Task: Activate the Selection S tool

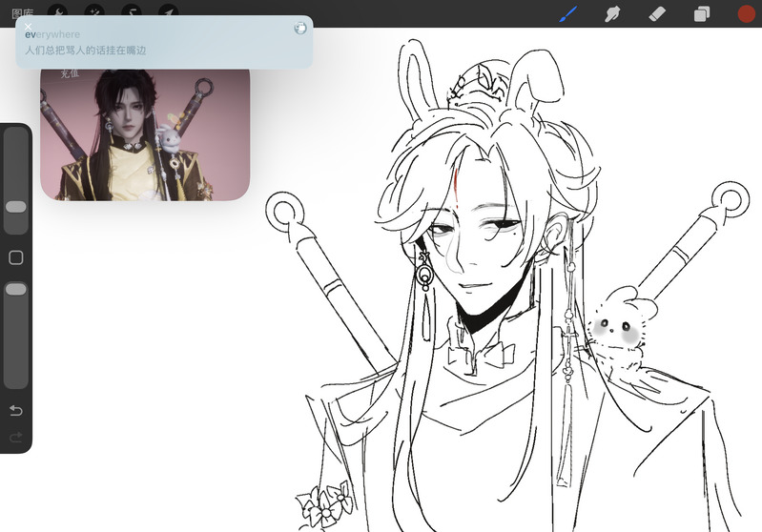Action: [x=132, y=11]
